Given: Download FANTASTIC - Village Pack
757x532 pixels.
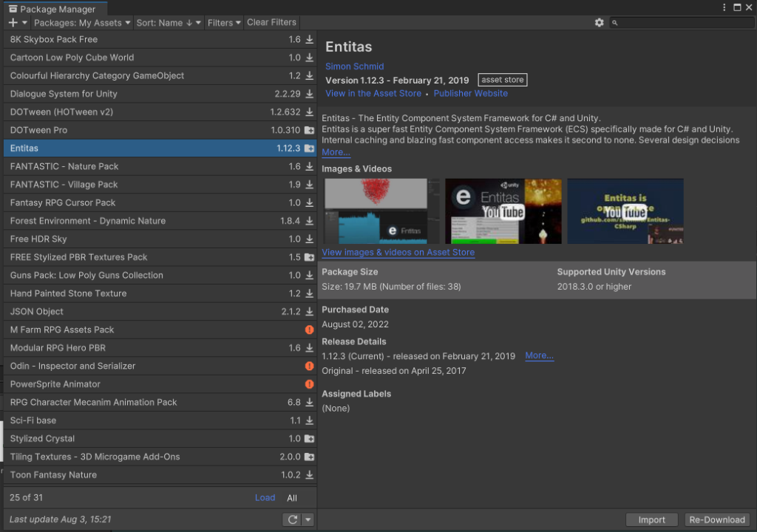Looking at the screenshot, I should tap(310, 185).
